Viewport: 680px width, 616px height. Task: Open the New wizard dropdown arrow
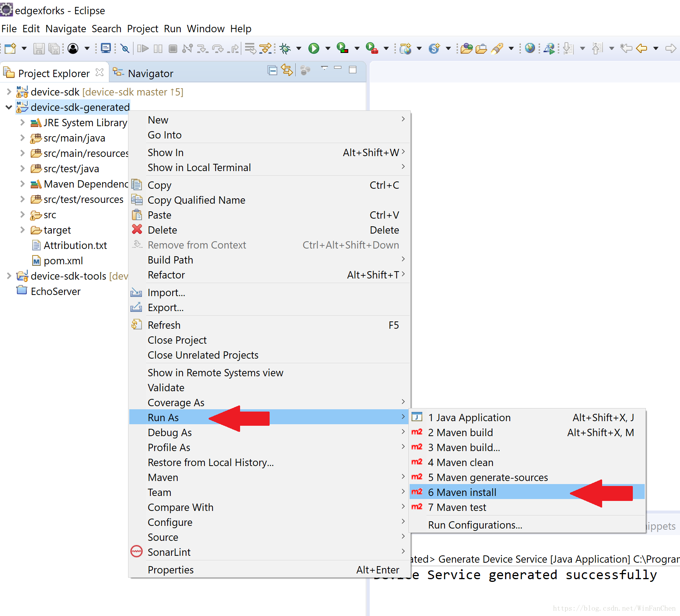click(24, 48)
